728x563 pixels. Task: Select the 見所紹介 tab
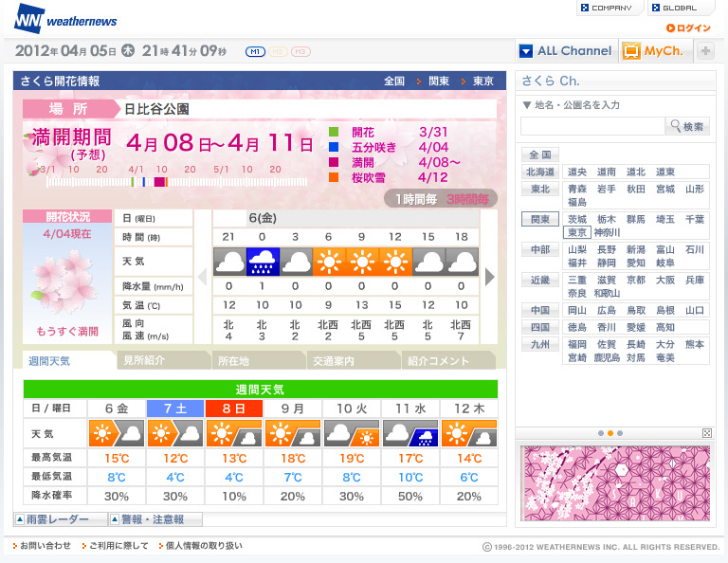point(163,360)
